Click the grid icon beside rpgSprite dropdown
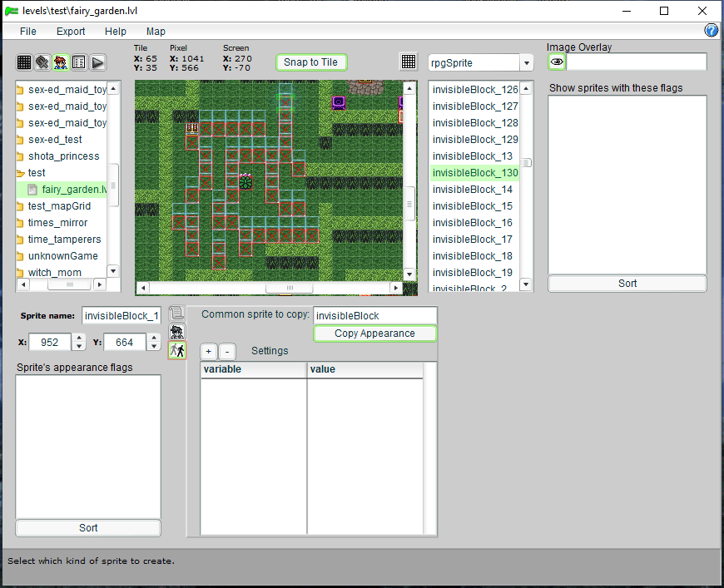 click(409, 62)
